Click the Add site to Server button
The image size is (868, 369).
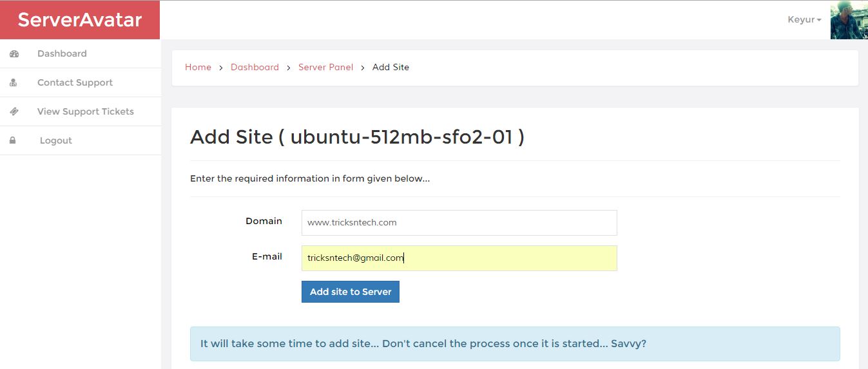click(x=351, y=292)
